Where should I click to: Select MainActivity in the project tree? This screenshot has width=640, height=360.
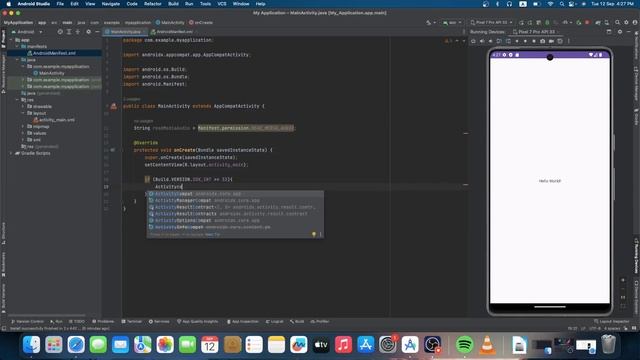click(x=49, y=73)
